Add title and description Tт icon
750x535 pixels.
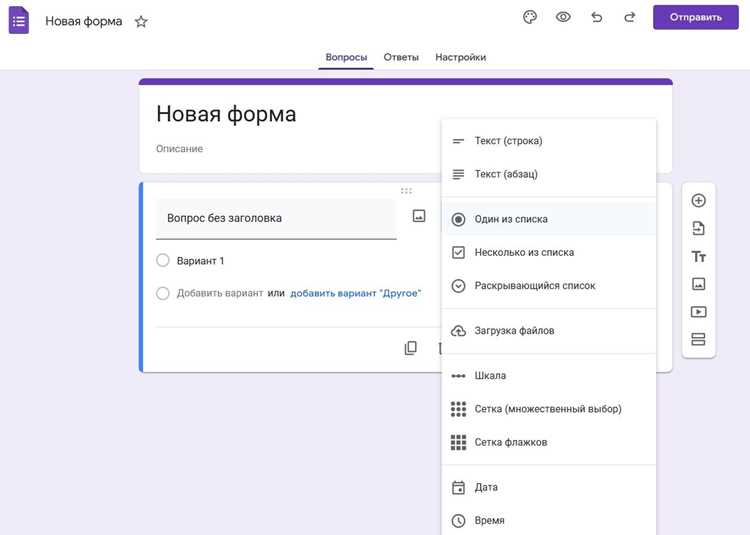click(x=698, y=256)
